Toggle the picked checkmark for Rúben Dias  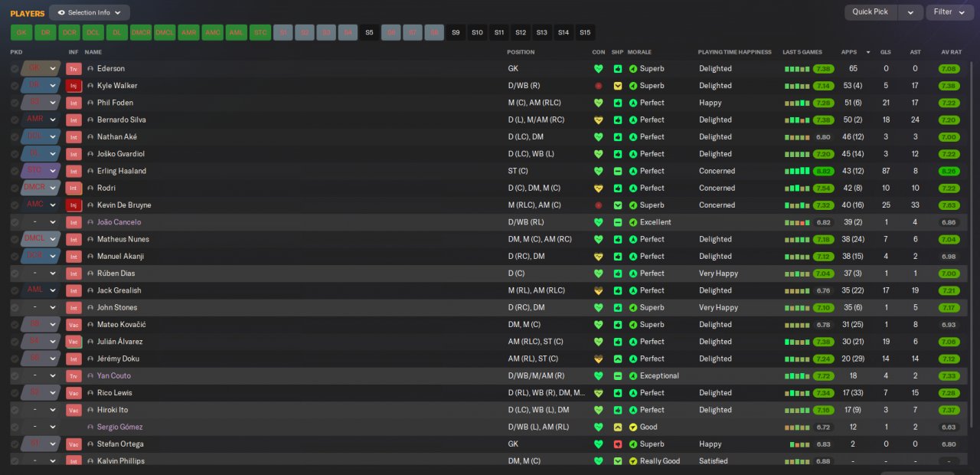(15, 274)
